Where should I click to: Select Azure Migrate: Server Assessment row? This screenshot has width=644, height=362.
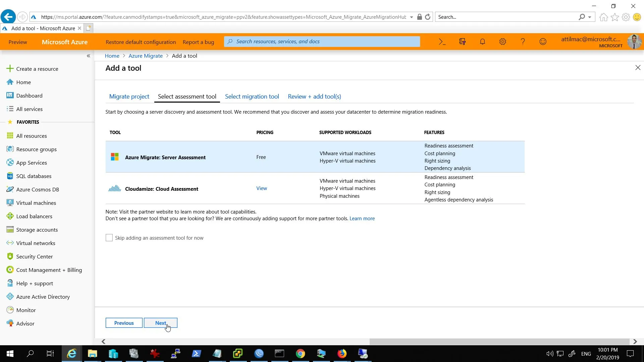(x=315, y=157)
